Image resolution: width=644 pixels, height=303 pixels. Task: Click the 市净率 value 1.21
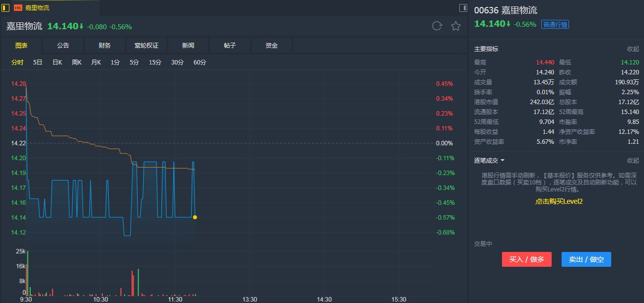[x=634, y=142]
